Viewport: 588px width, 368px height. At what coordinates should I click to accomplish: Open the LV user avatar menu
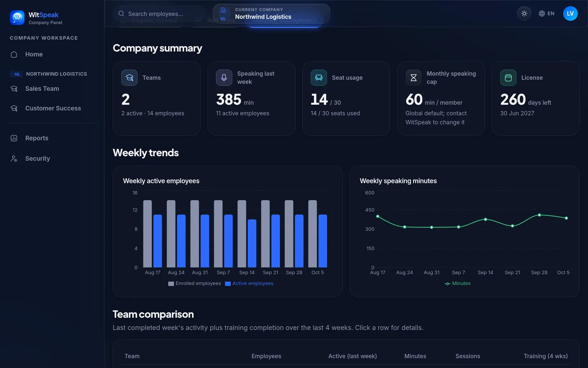(x=570, y=13)
